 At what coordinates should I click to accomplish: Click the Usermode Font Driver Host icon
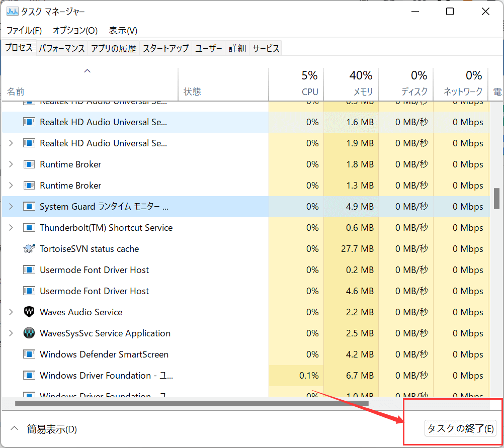tap(29, 270)
